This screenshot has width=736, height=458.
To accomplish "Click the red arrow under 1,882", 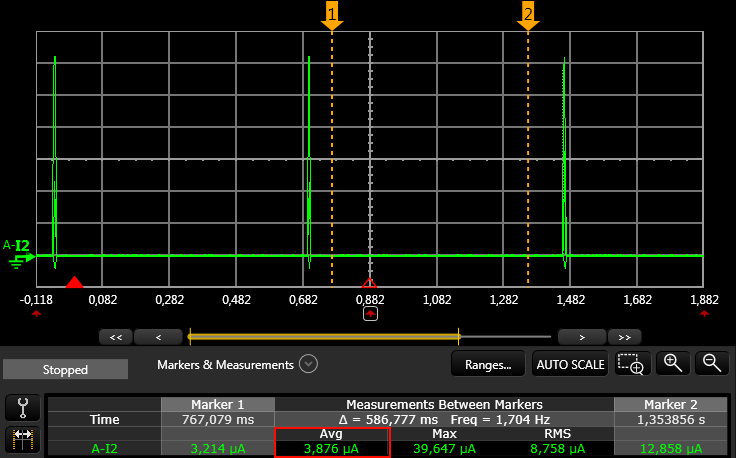I will 704,313.
